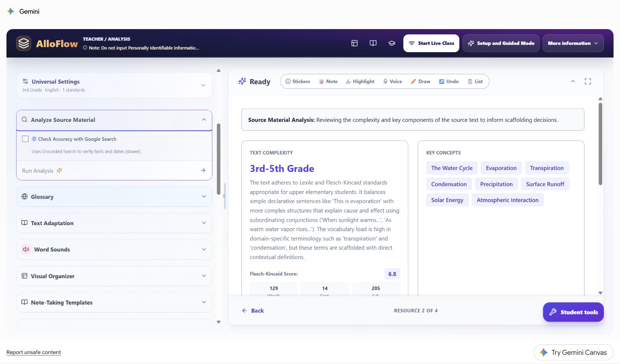The width and height of the screenshot is (620, 364).
Task: Click Try Gemini Canvas button
Action: coord(573,352)
